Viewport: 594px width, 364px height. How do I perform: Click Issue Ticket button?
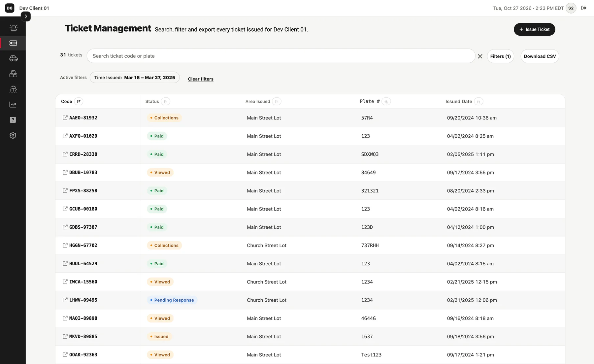(534, 29)
